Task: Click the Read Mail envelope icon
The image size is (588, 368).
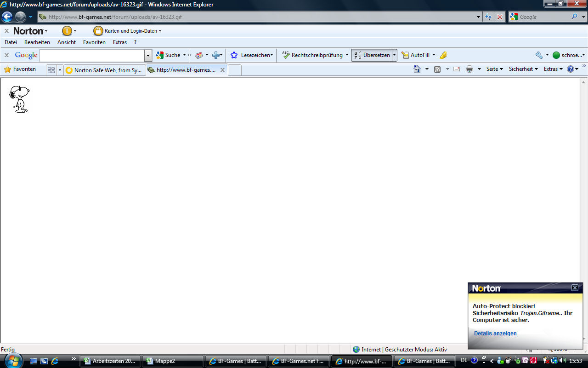Action: (457, 69)
